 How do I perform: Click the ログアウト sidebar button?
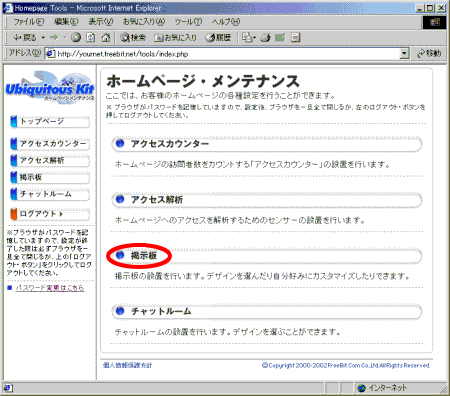coord(50,214)
